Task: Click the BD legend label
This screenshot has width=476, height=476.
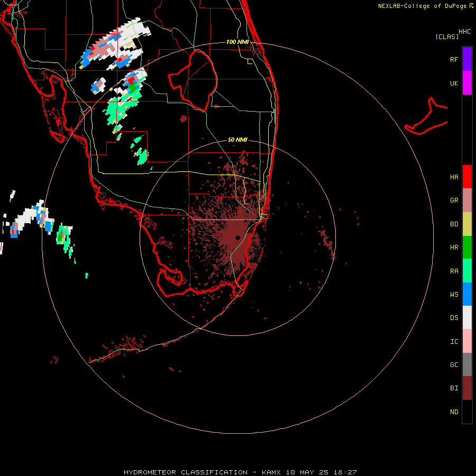Action: pyautogui.click(x=454, y=224)
